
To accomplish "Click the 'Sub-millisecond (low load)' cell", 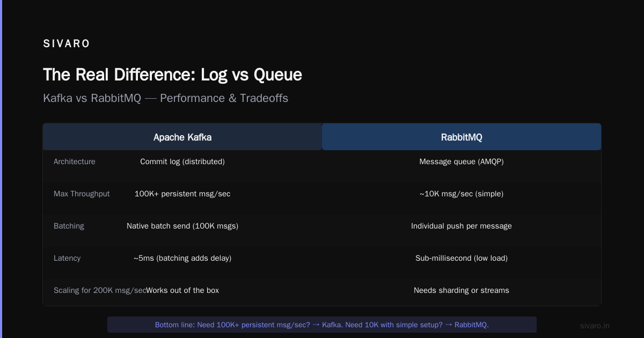I will [x=462, y=258].
